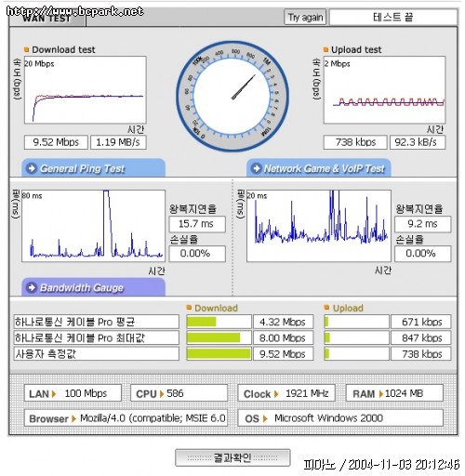
Task: Click the 사용자 측정값 row label
Action: click(97, 354)
